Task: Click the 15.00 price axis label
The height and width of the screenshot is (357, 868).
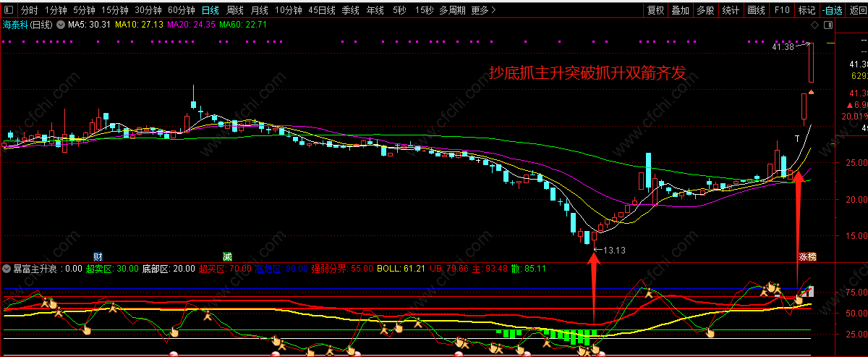Action: click(855, 235)
